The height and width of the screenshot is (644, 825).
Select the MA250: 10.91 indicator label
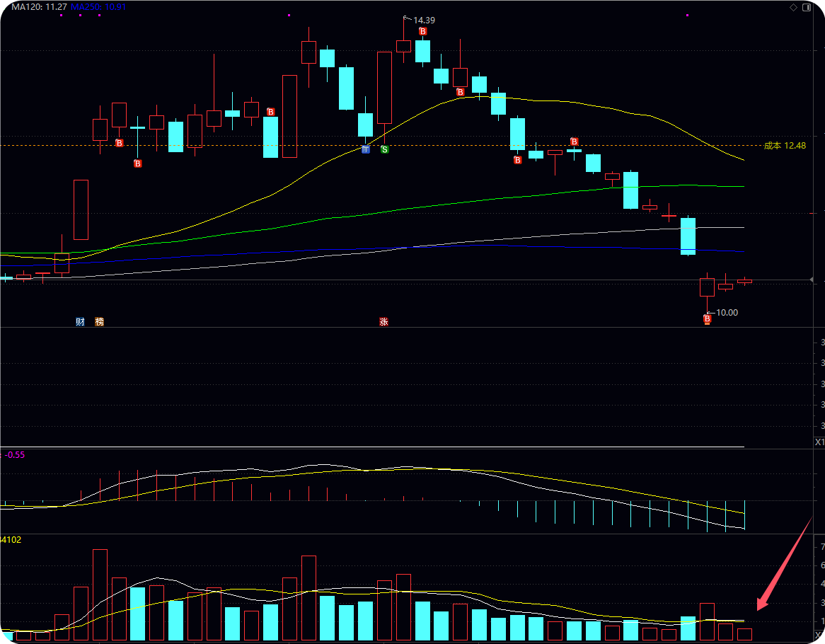(x=98, y=7)
